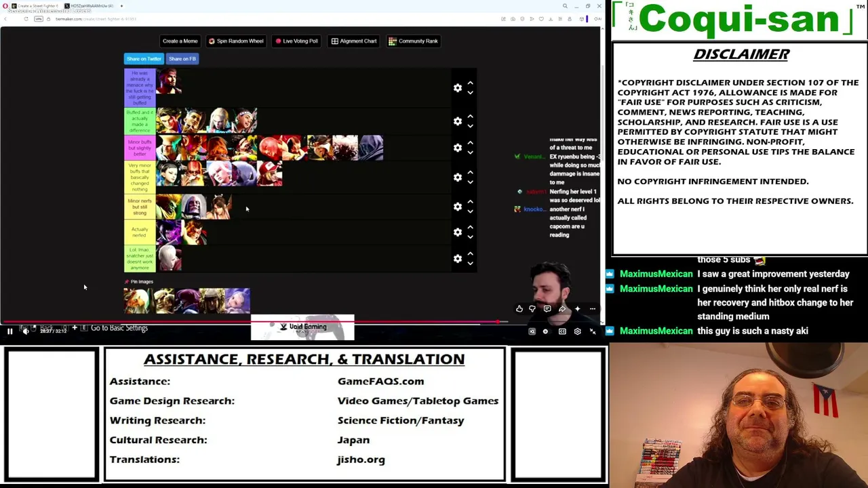
Task: Click the 'Actually nerfed' tier label
Action: (140, 232)
